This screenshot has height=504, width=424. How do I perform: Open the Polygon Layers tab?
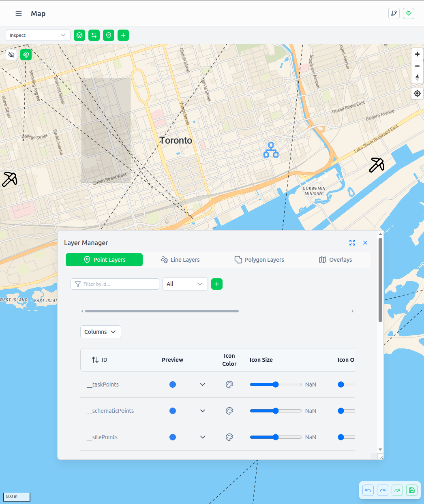click(259, 260)
